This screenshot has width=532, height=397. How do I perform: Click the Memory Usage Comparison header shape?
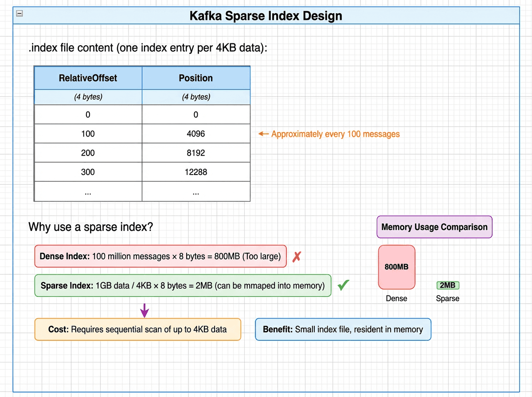click(x=434, y=227)
